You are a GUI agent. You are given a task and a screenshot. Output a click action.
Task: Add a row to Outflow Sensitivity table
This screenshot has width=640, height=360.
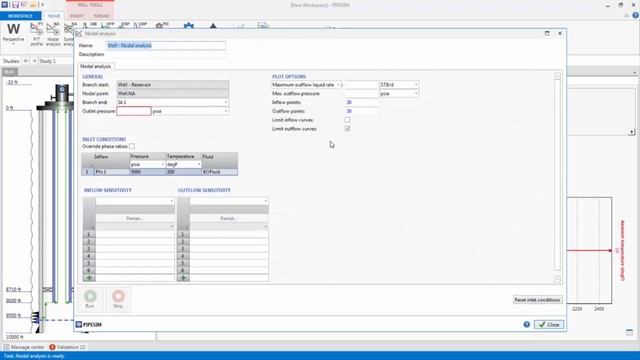[x=183, y=278]
